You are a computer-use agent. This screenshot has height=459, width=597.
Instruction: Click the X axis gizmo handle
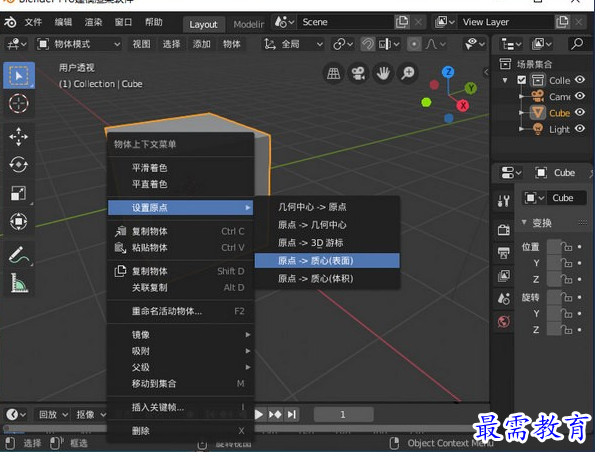click(463, 105)
